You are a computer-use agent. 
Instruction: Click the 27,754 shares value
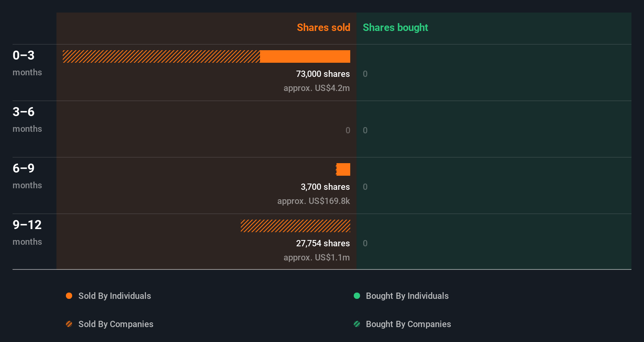click(323, 244)
